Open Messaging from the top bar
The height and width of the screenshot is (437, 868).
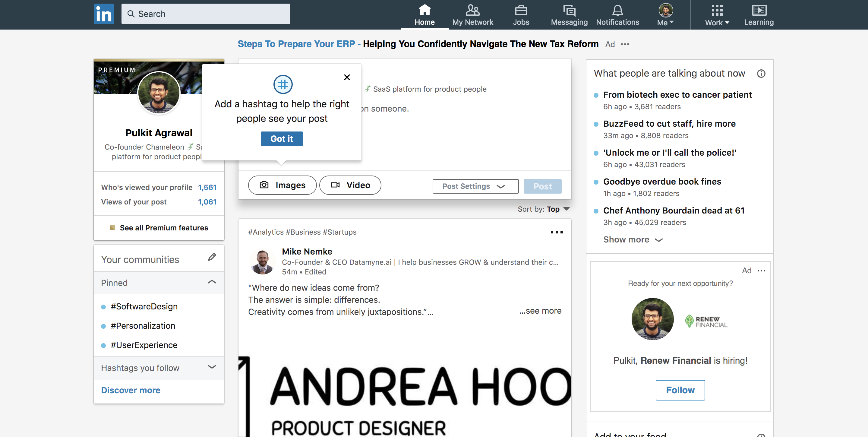pos(569,15)
